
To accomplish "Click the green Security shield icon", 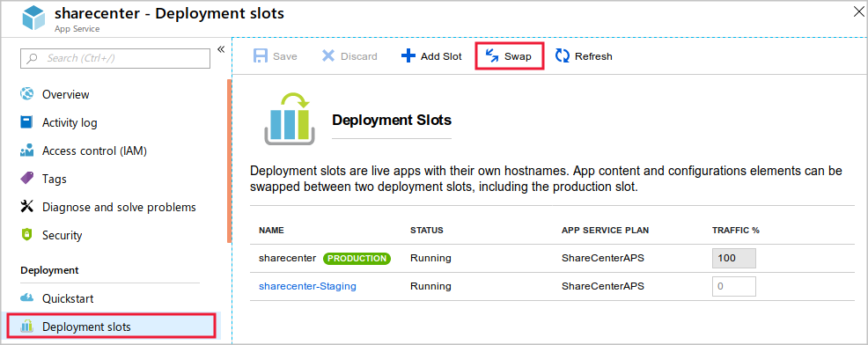I will pos(26,235).
